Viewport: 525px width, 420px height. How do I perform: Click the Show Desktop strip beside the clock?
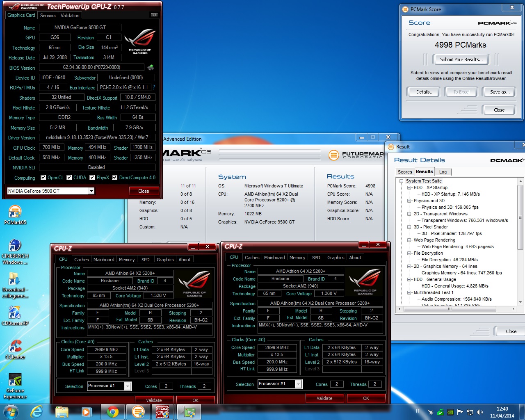click(x=522, y=412)
